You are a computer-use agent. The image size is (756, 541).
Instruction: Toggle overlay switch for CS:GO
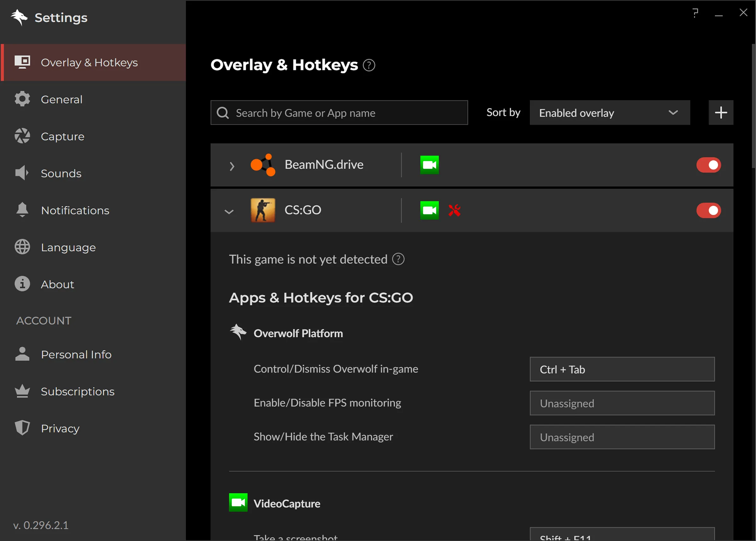[x=708, y=210]
